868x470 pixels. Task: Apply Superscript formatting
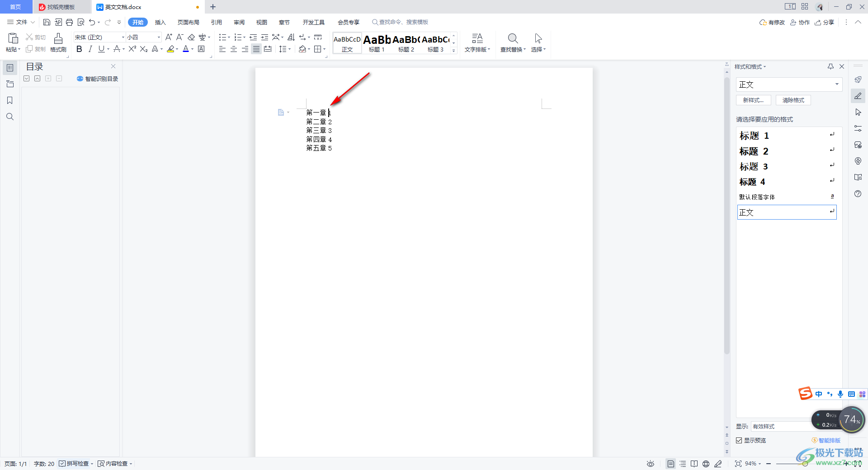pos(132,49)
